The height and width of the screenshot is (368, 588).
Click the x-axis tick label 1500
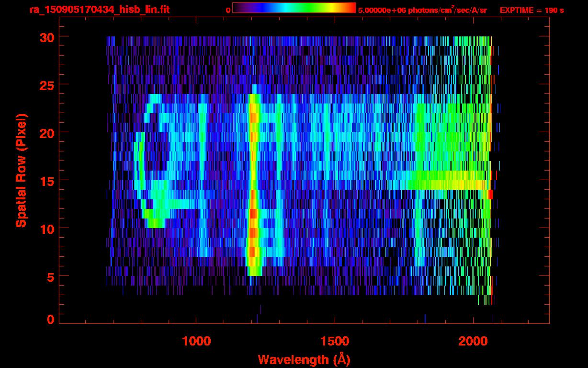[x=334, y=341]
